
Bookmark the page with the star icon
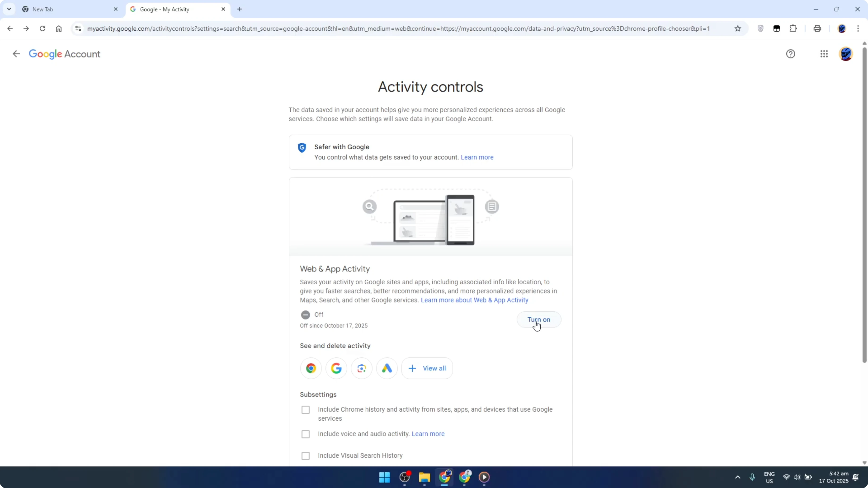click(x=738, y=28)
